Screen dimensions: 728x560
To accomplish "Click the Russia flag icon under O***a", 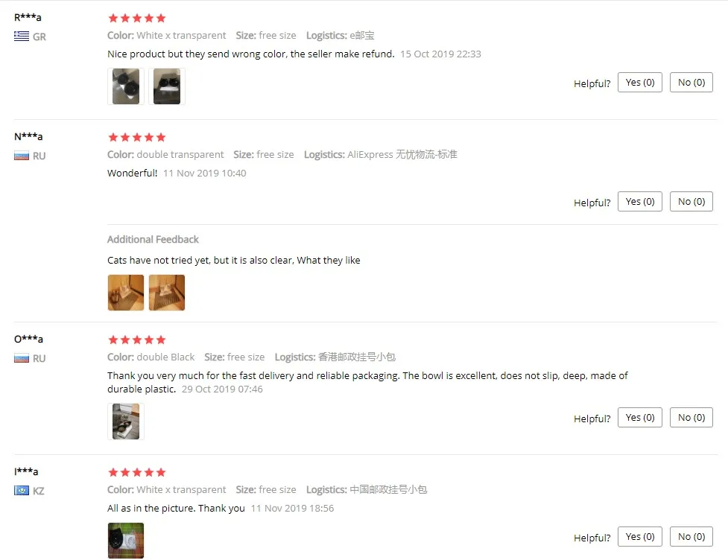I will [x=22, y=358].
